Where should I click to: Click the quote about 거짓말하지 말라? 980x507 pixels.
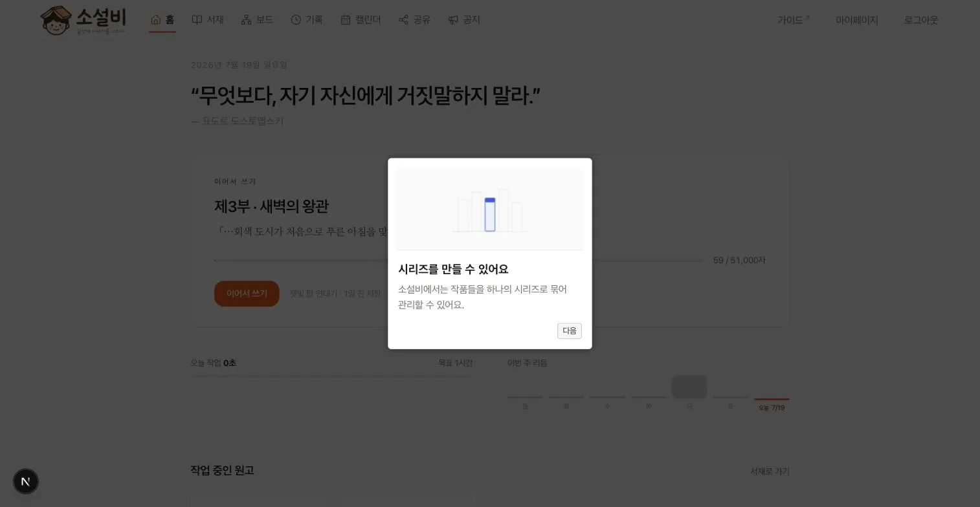point(365,96)
